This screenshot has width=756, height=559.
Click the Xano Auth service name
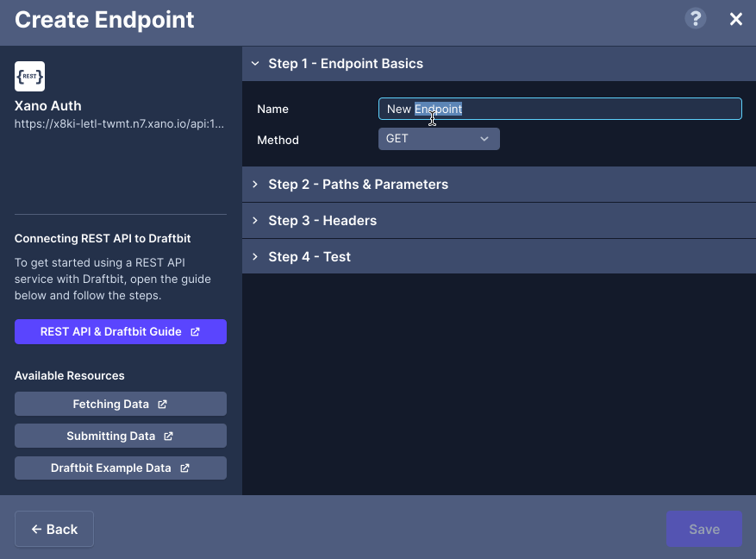[47, 106]
